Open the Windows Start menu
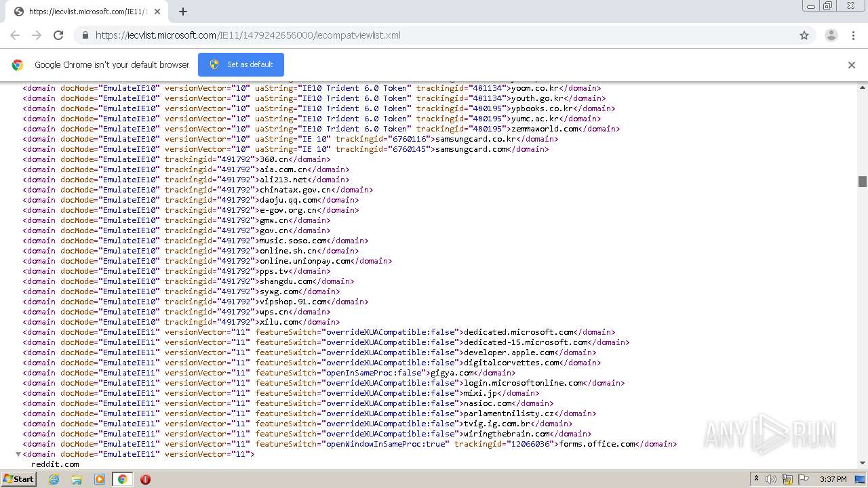This screenshot has height=488, width=868. coord(18,479)
